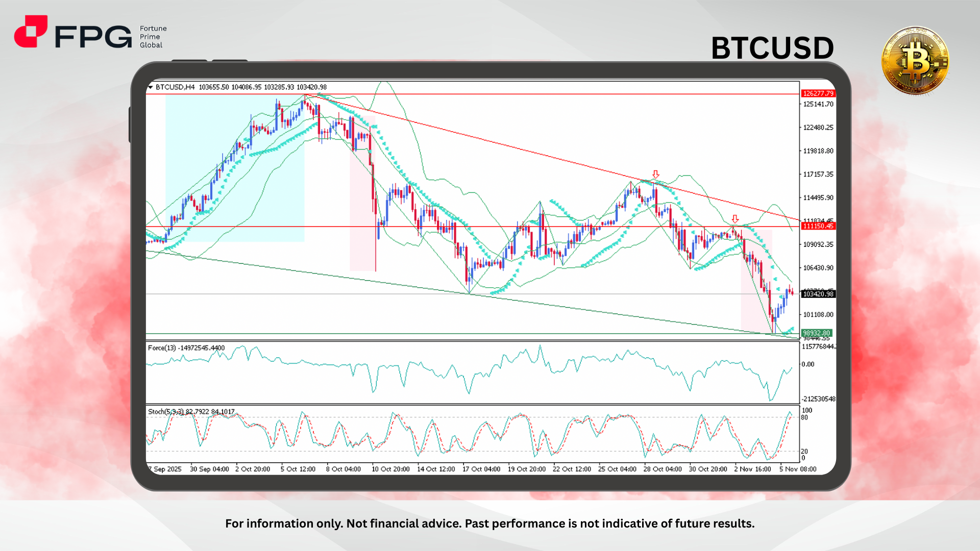Toggle the red resistance price level 126277.79
The height and width of the screenshot is (551, 980).
(817, 93)
